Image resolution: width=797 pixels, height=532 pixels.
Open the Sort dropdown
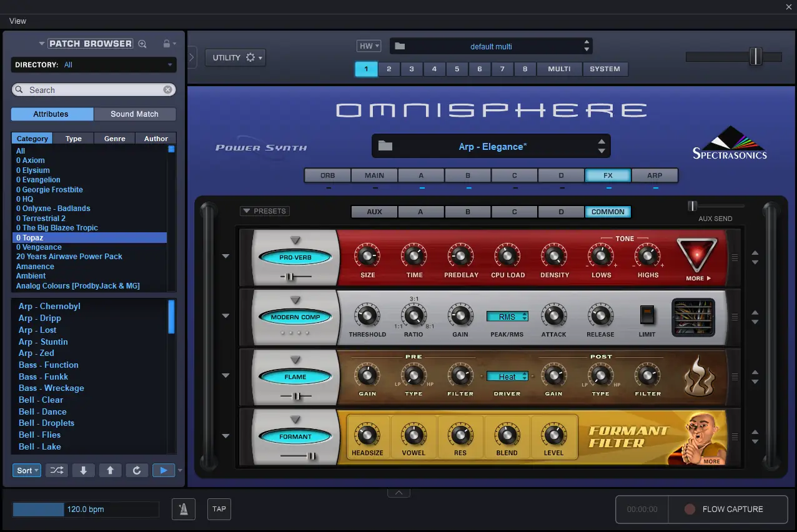[x=27, y=470]
